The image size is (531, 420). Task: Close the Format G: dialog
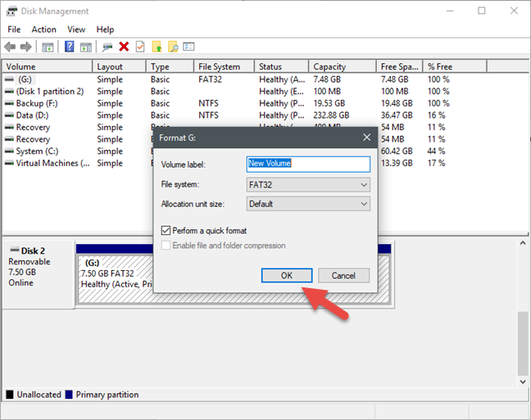(367, 138)
